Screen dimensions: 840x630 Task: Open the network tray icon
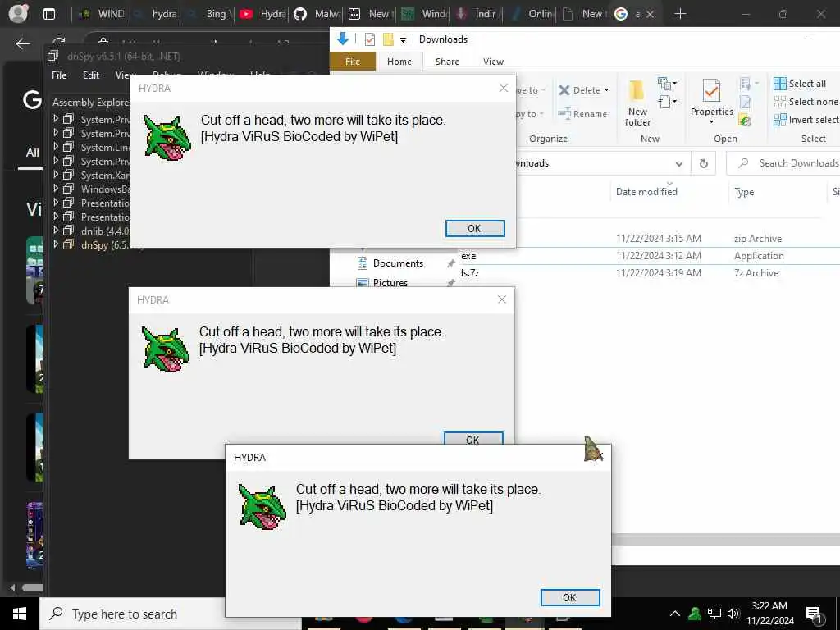pyautogui.click(x=714, y=614)
